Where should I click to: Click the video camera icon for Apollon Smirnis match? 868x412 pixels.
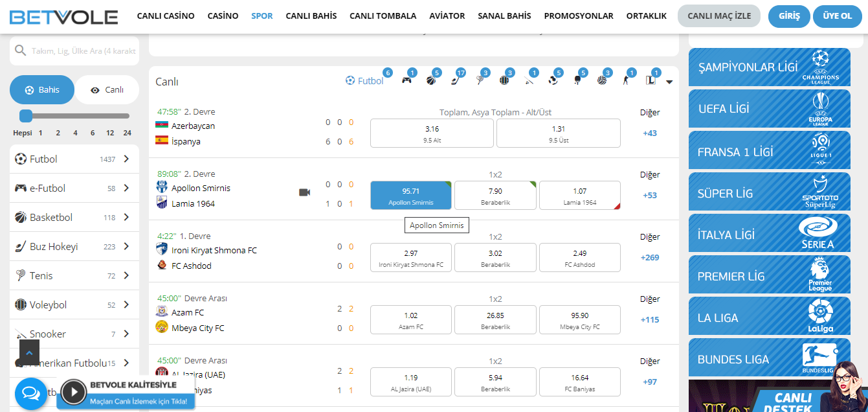(304, 192)
